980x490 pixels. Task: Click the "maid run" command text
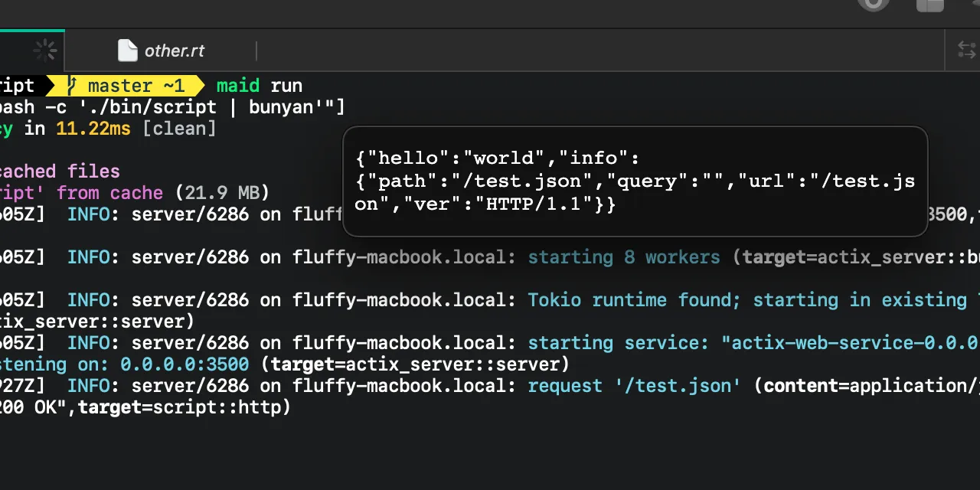pyautogui.click(x=259, y=86)
